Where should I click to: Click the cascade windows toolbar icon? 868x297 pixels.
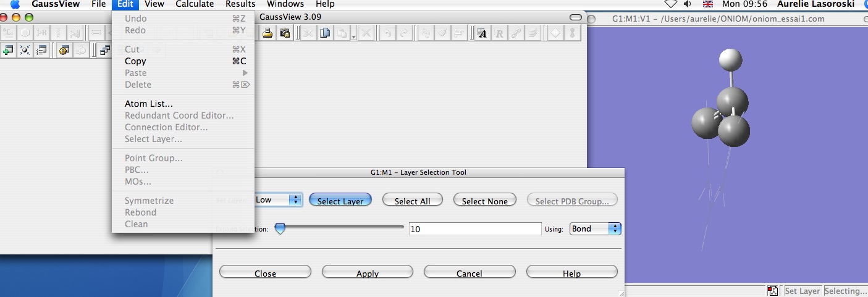point(105,51)
